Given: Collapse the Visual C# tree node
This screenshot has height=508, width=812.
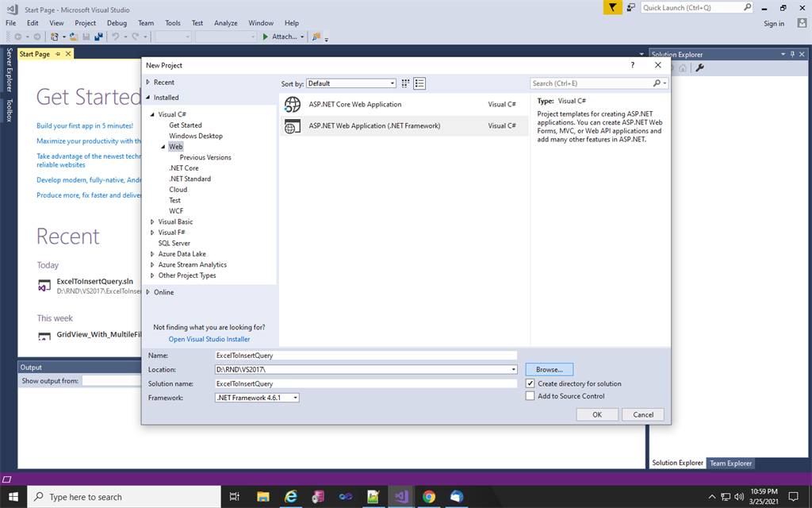Looking at the screenshot, I should point(152,114).
